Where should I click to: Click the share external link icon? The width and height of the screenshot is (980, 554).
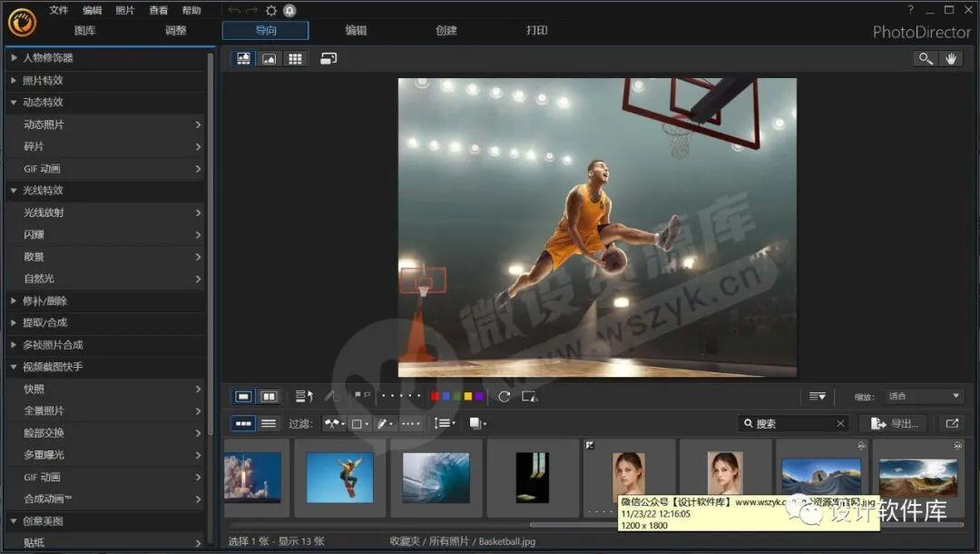coord(951,423)
